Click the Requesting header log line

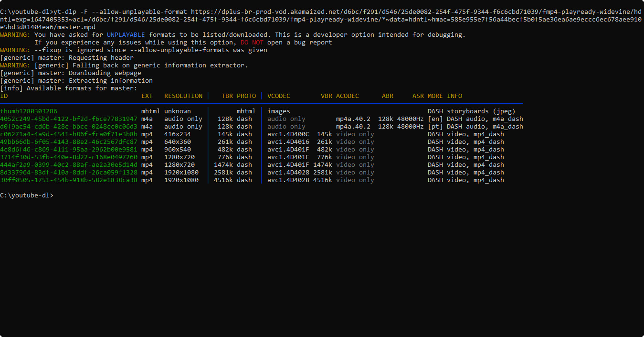(x=67, y=58)
